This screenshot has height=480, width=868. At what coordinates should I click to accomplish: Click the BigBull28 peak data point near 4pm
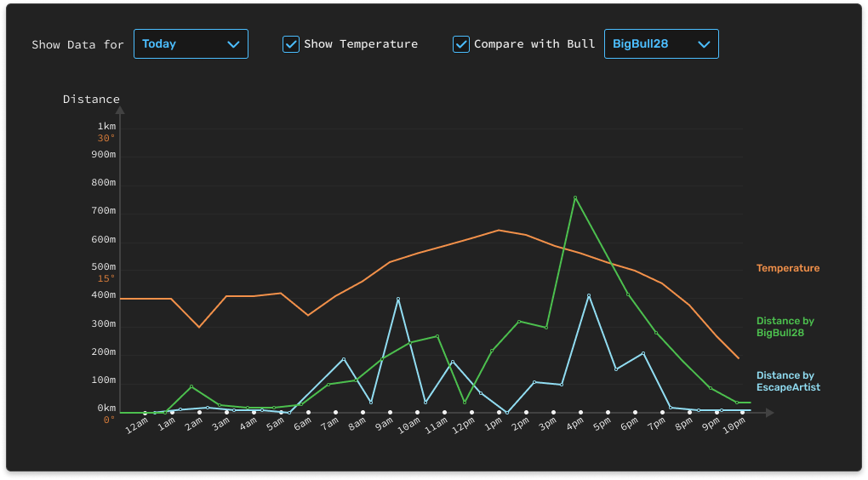(575, 197)
